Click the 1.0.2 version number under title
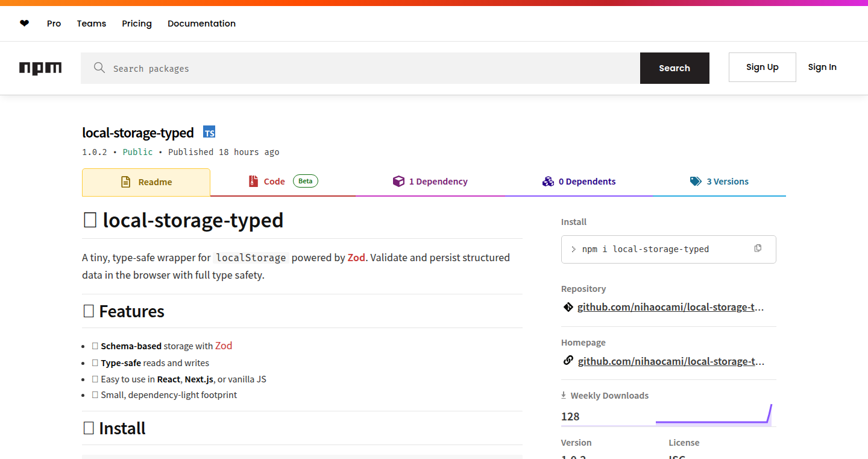 point(95,152)
